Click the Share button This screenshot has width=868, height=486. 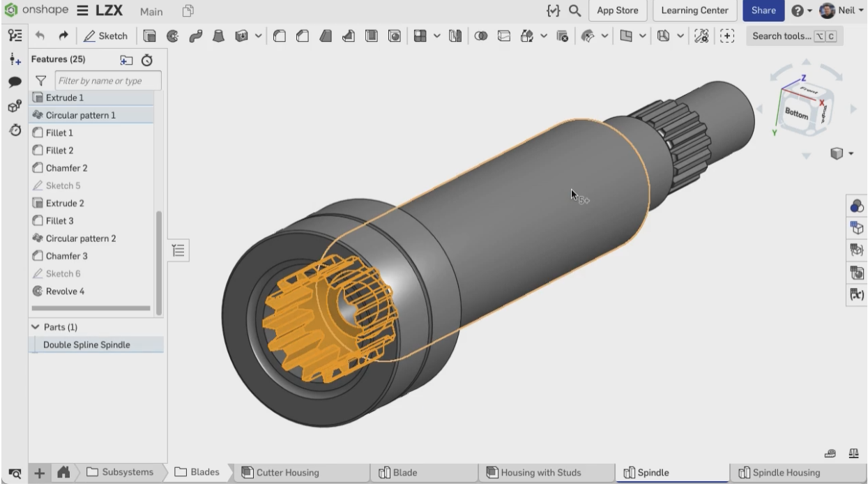tap(763, 10)
